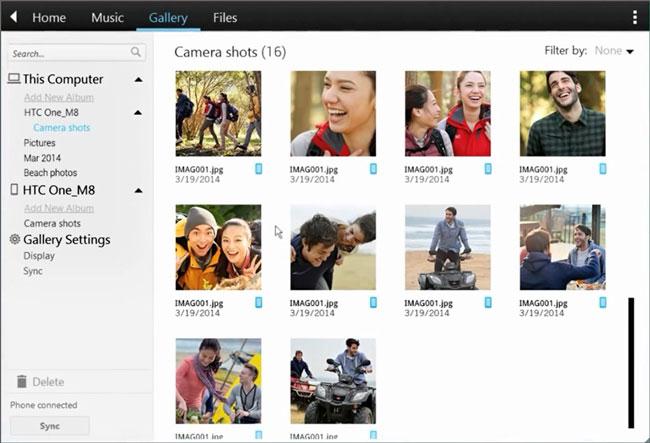Click phone icon under outdoor table photo

click(603, 303)
